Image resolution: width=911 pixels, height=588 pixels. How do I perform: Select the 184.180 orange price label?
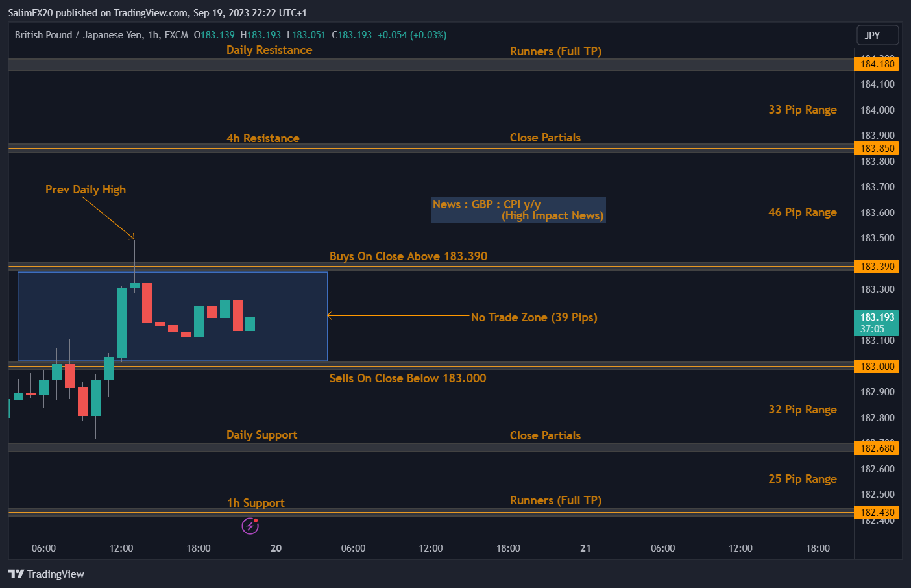(x=877, y=64)
